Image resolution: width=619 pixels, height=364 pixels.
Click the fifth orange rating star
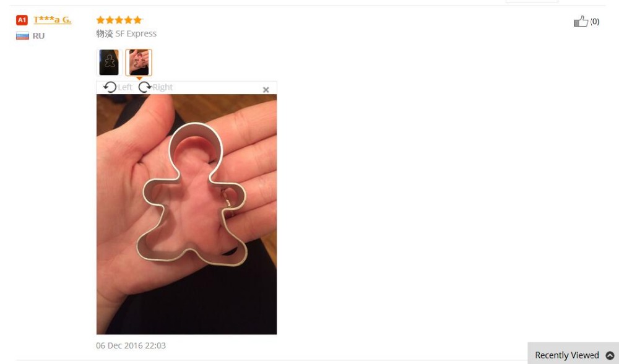tap(137, 20)
